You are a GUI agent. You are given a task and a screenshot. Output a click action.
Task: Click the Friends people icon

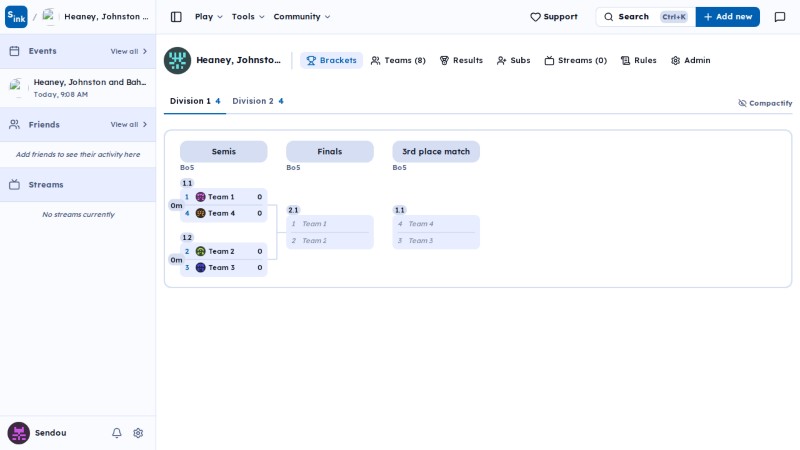14,124
